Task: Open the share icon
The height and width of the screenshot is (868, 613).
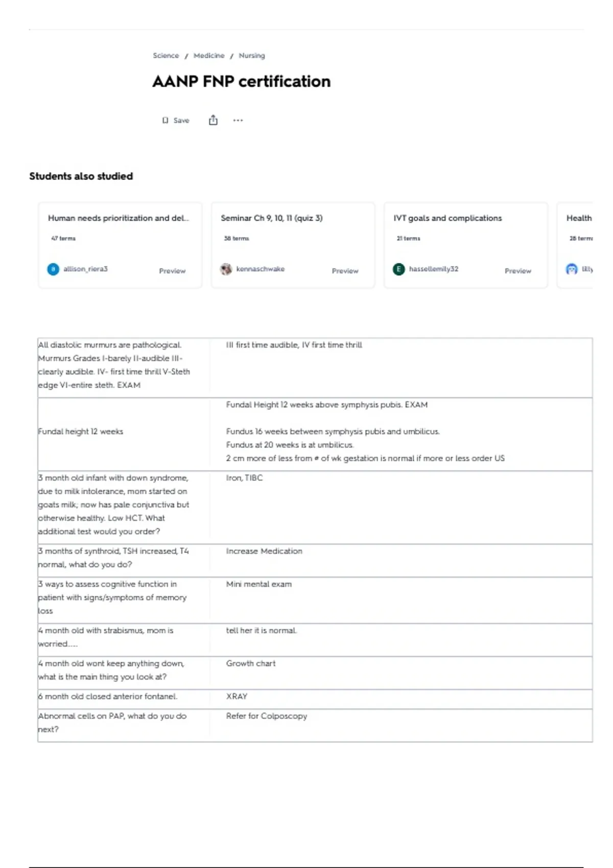Action: 213,120
